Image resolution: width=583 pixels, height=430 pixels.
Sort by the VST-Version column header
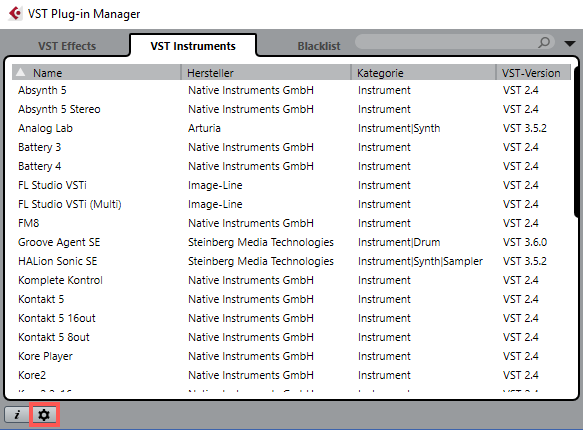point(533,72)
